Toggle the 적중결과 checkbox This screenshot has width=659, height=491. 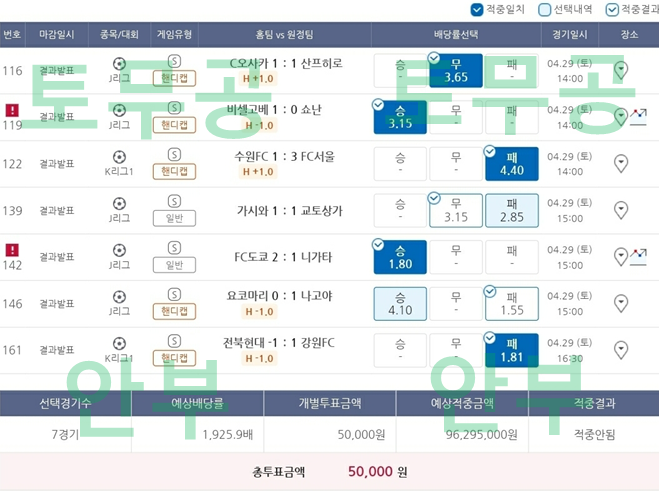point(612,10)
